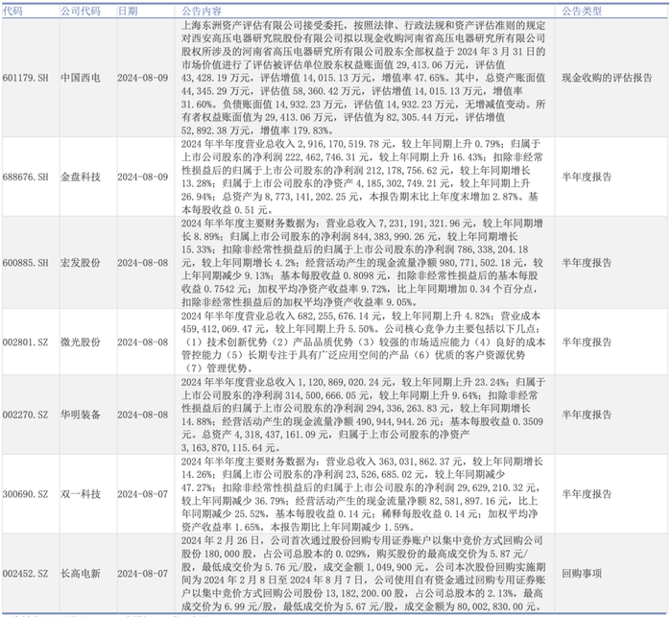The width and height of the screenshot is (672, 617).
Task: Click company name 宏发股份
Action: click(81, 263)
